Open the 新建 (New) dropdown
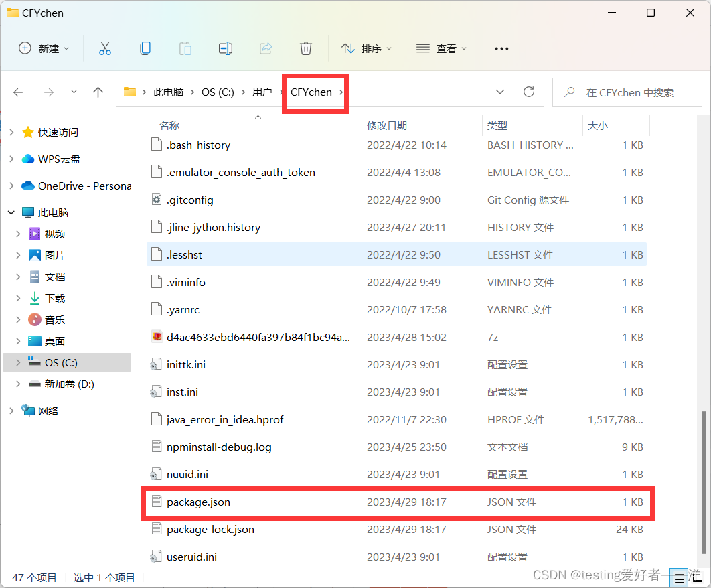 (44, 48)
